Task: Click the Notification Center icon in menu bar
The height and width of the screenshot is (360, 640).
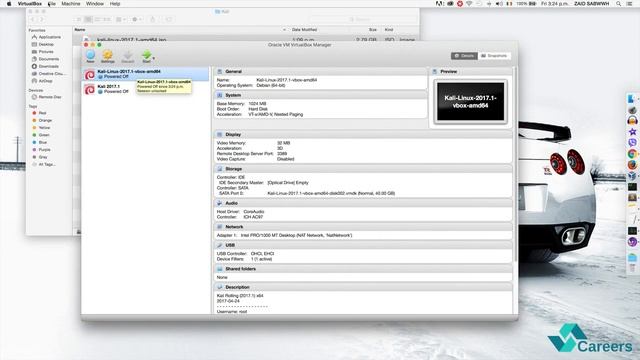Action: (630, 4)
